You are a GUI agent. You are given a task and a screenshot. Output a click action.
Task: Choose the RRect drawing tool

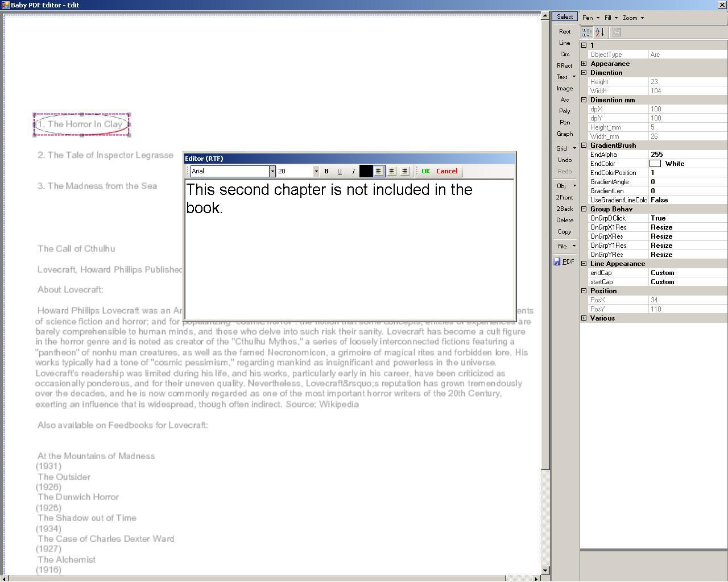(565, 66)
